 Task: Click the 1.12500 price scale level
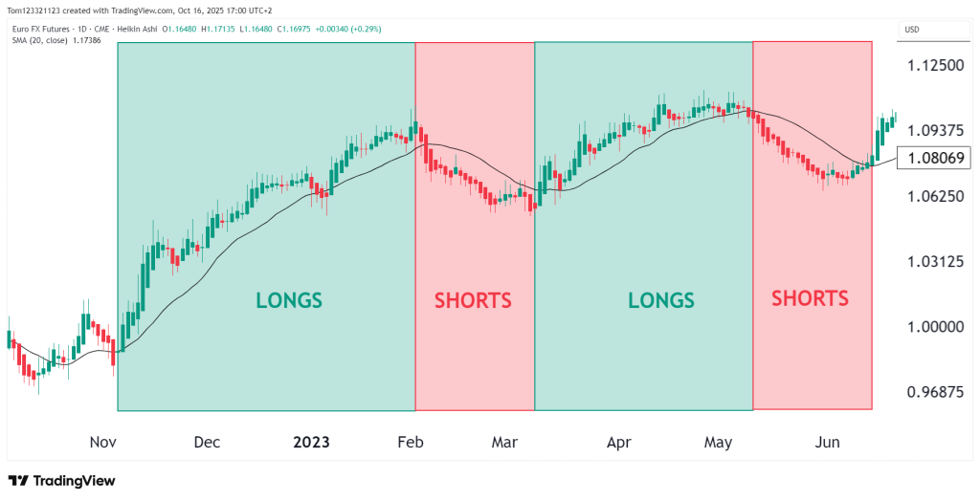pos(935,65)
